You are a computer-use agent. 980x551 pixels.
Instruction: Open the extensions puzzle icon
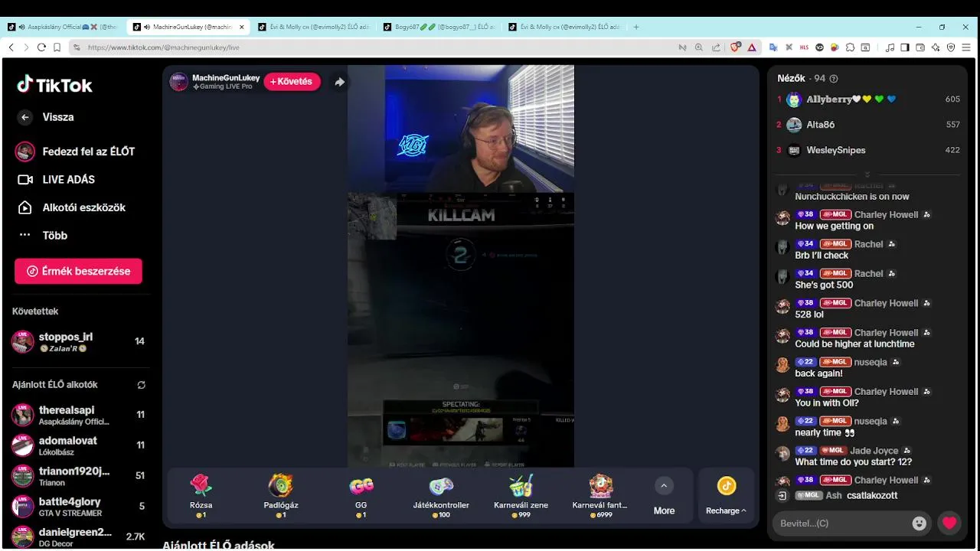(850, 47)
